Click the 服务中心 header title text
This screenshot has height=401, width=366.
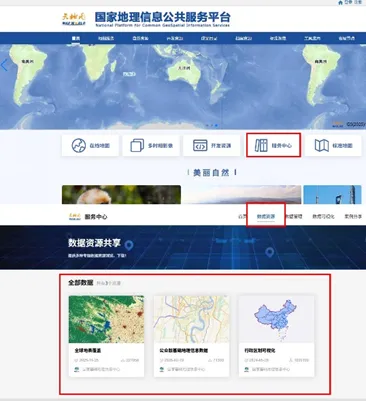[x=96, y=217]
